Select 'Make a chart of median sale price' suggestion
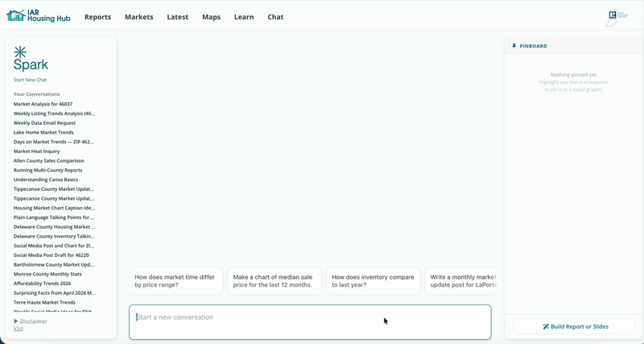The width and height of the screenshot is (644, 344). [275, 280]
